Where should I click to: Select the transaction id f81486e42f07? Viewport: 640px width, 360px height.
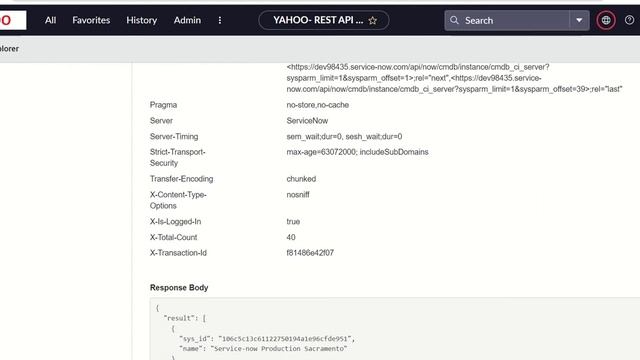(x=310, y=253)
